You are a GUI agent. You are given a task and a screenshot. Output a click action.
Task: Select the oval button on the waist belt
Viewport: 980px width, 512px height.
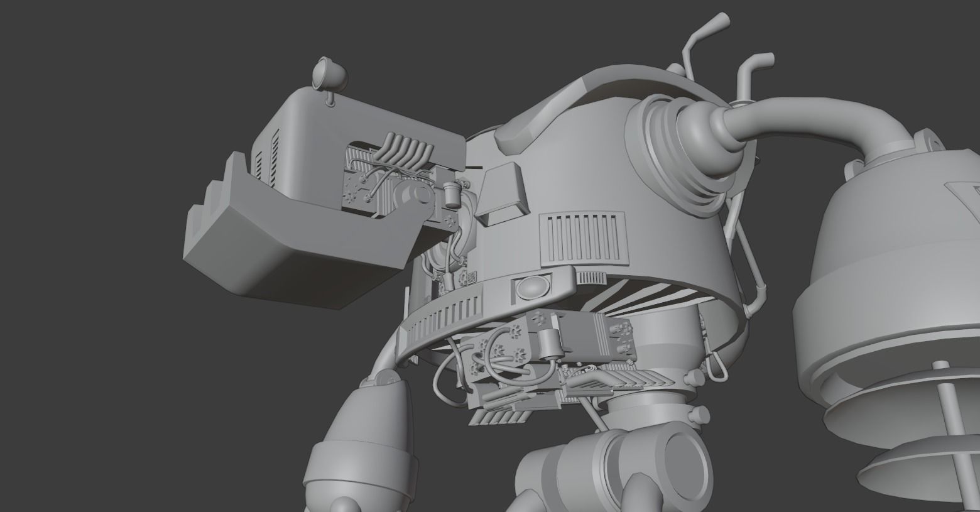532,287
